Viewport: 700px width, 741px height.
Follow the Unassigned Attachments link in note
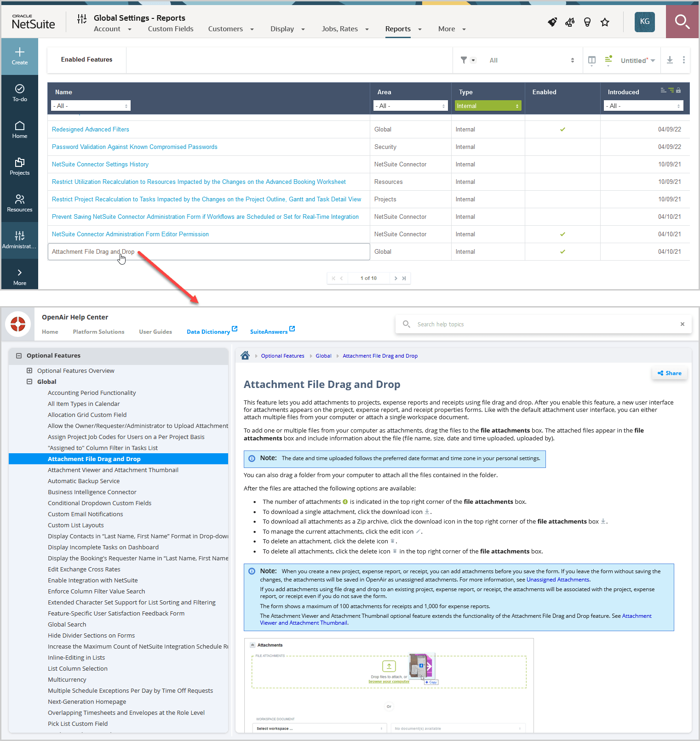[557, 580]
